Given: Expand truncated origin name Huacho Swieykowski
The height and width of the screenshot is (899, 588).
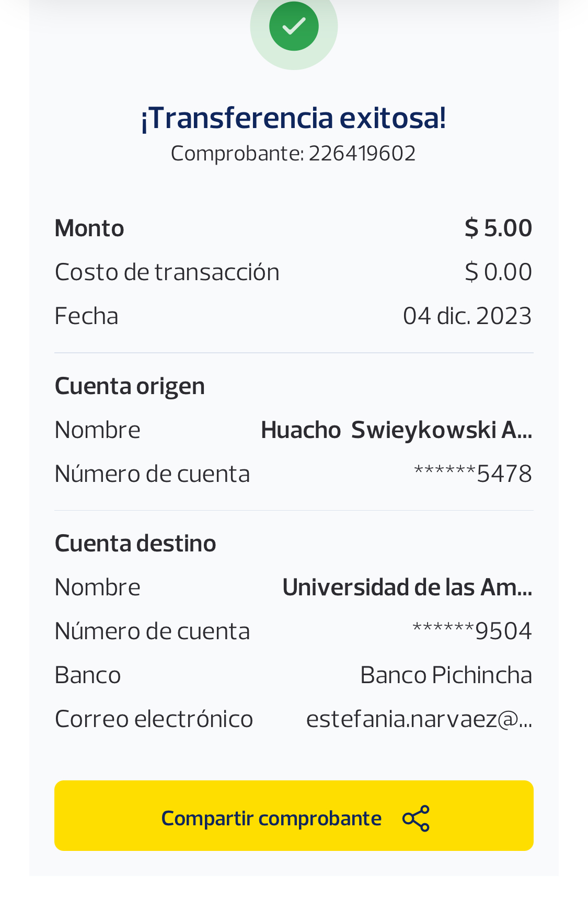Looking at the screenshot, I should tap(396, 430).
